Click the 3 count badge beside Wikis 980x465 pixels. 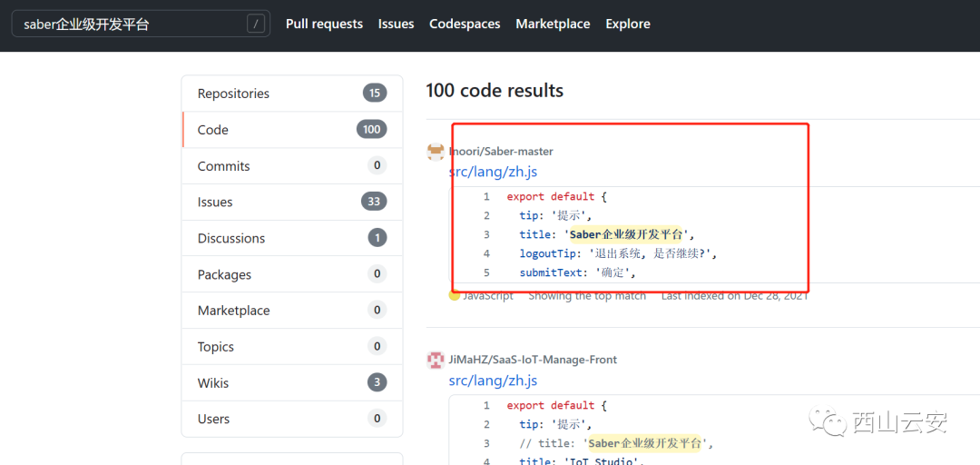tap(377, 382)
